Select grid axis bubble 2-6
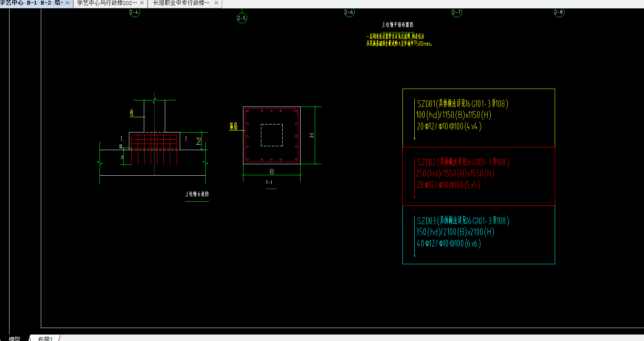Image resolution: width=644 pixels, height=341 pixels. coord(349,12)
